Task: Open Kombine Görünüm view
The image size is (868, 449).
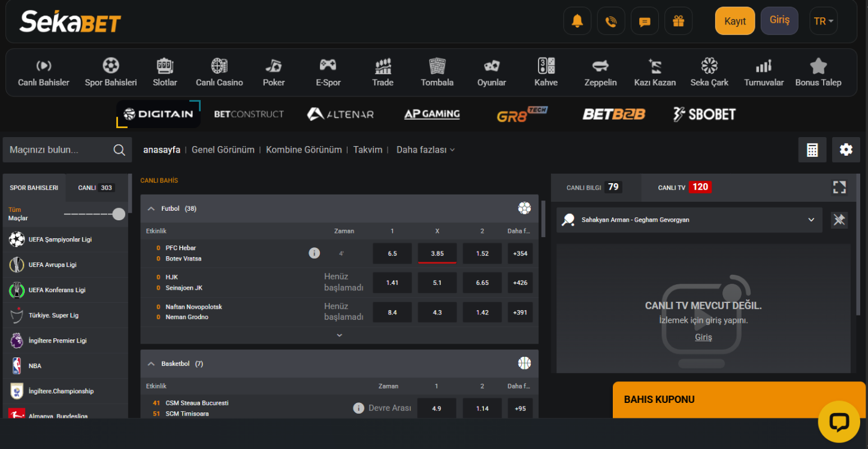Action: 304,150
